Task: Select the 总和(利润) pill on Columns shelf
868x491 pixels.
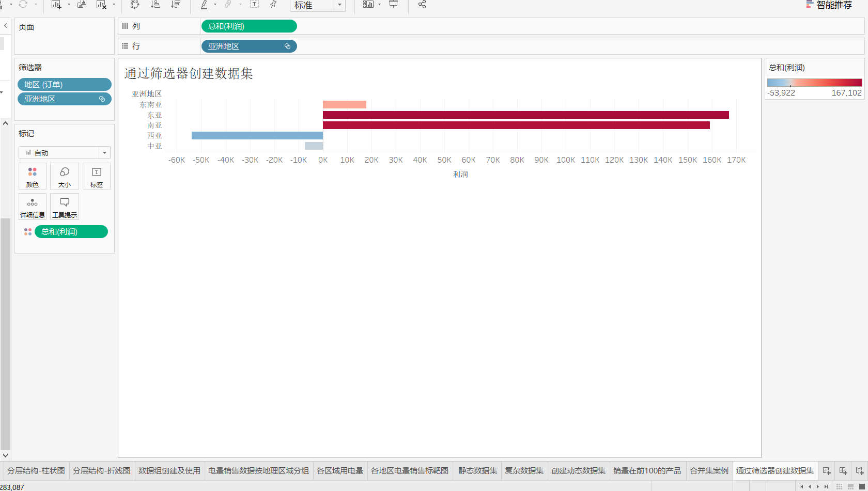Action: click(249, 26)
